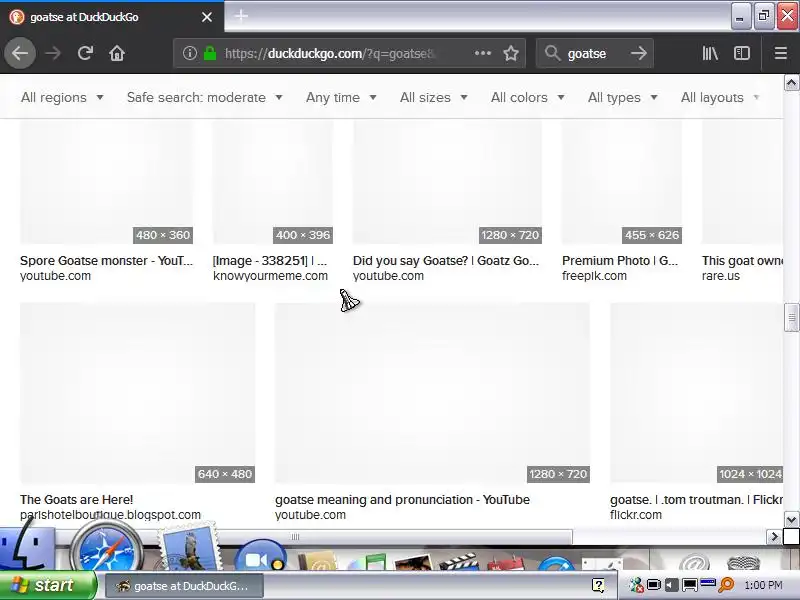The image size is (800, 600).
Task: Click the search bar magnifier icon
Action: tap(552, 53)
